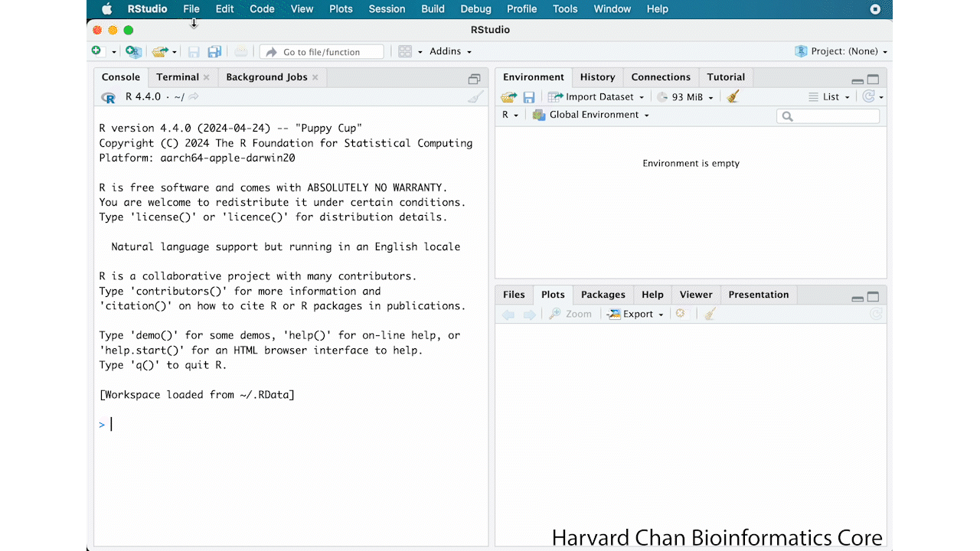Switch to the Packages tab
The height and width of the screenshot is (551, 980).
click(x=603, y=294)
